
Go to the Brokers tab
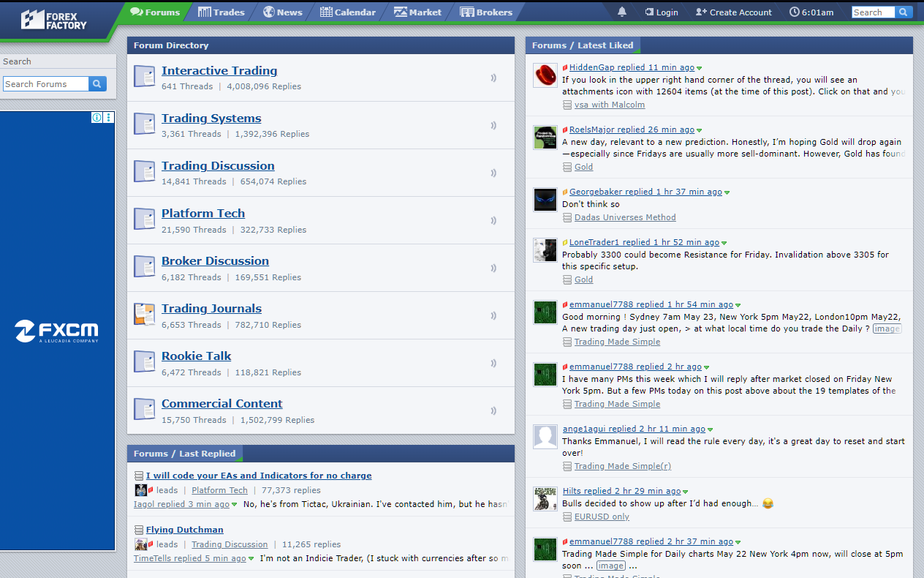click(x=485, y=12)
